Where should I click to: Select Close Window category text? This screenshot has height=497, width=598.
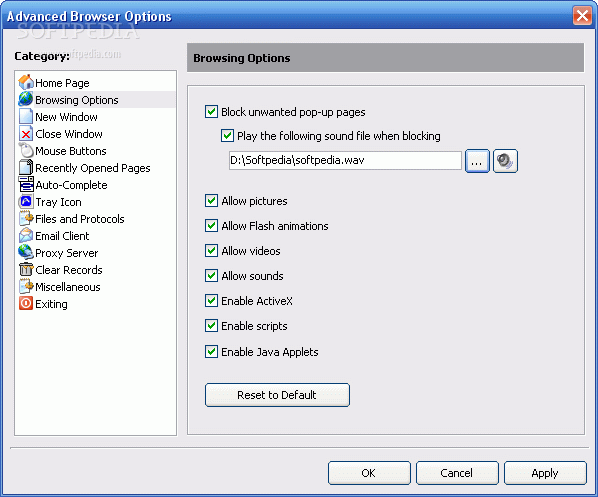[x=69, y=134]
